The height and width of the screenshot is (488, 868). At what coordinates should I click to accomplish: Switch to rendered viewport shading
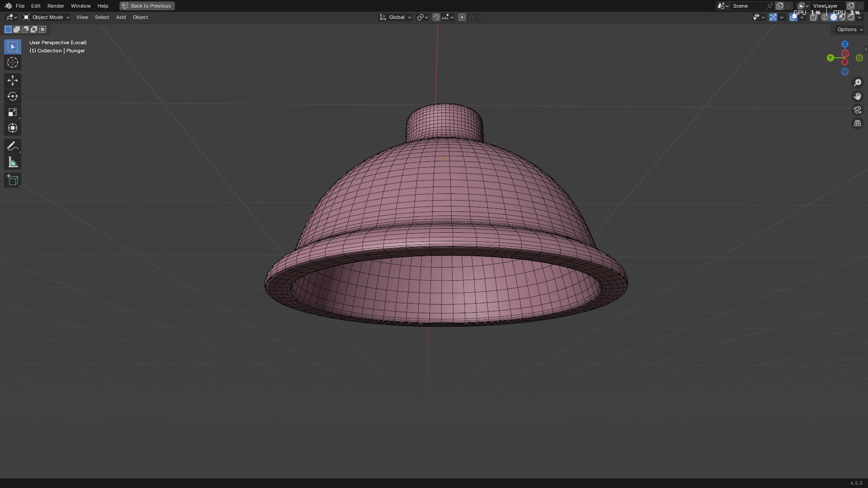click(x=850, y=17)
